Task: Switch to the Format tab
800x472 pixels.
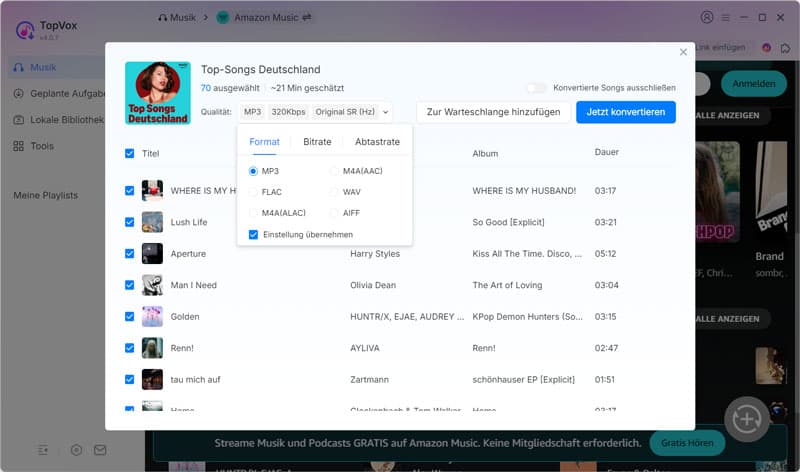Action: point(264,142)
